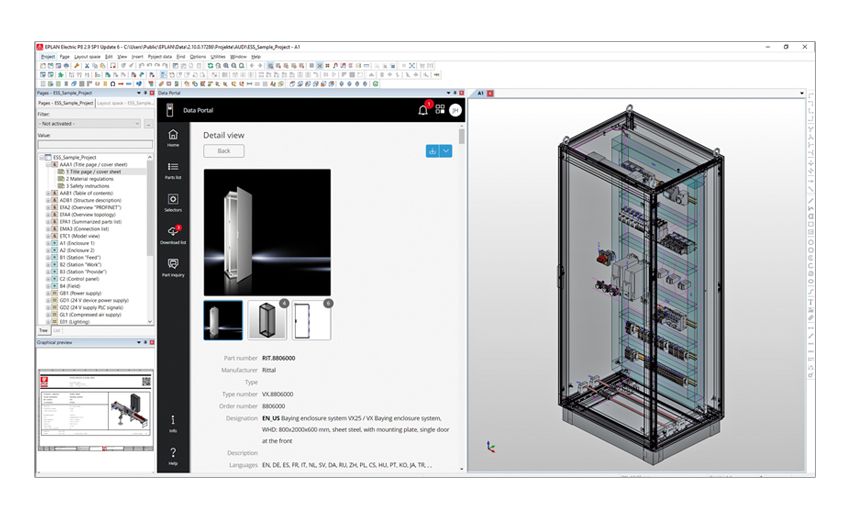Collapse the AAA1 Title page node
The height and width of the screenshot is (519, 850).
(48, 164)
